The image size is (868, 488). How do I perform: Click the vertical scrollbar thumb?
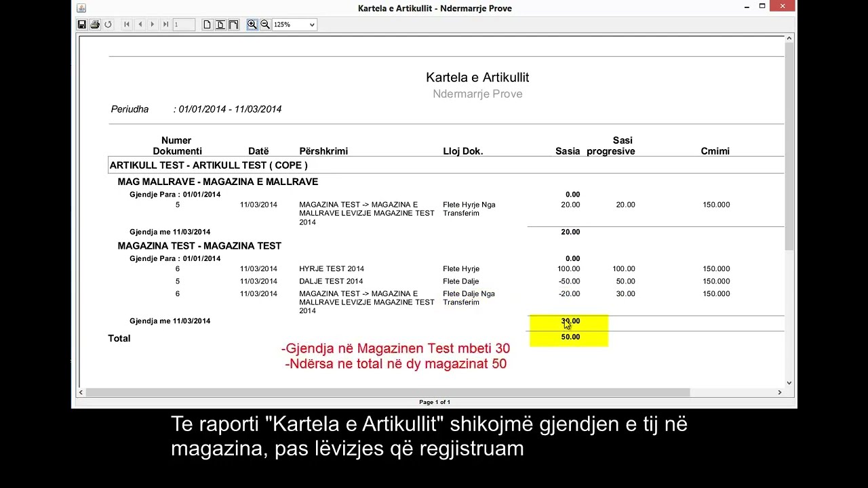789,147
